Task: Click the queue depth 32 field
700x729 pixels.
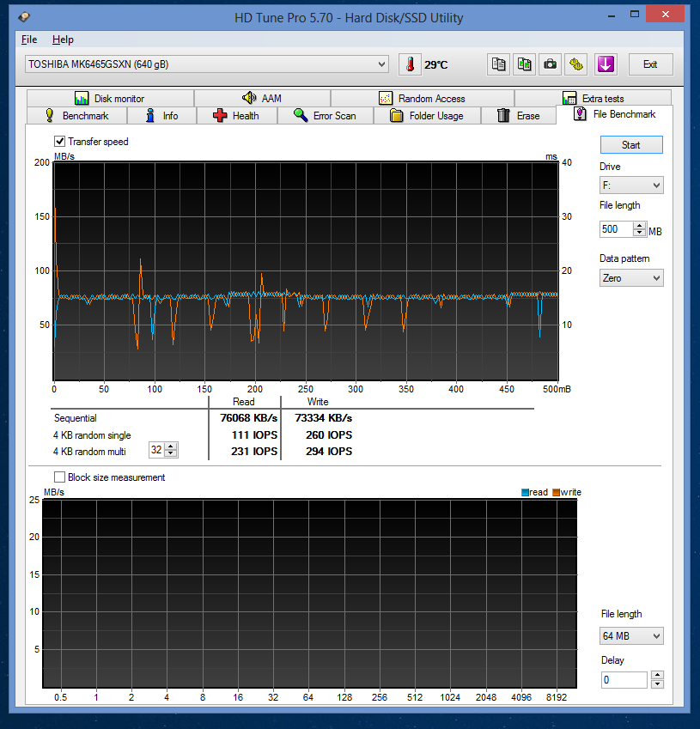Action: point(156,450)
